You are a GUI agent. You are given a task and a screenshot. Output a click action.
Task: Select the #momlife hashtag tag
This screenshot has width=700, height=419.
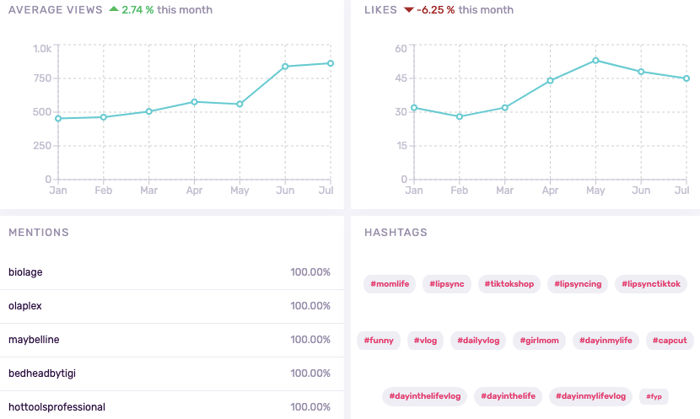tap(389, 284)
